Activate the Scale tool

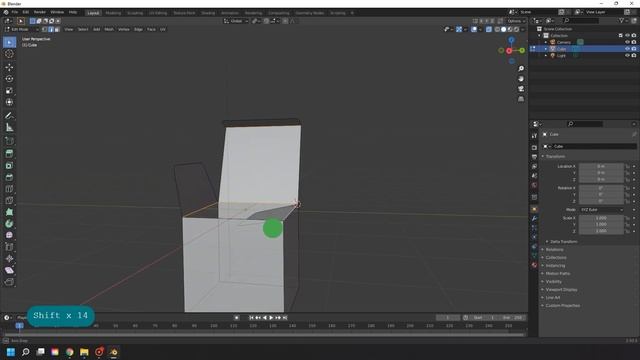(x=9, y=91)
